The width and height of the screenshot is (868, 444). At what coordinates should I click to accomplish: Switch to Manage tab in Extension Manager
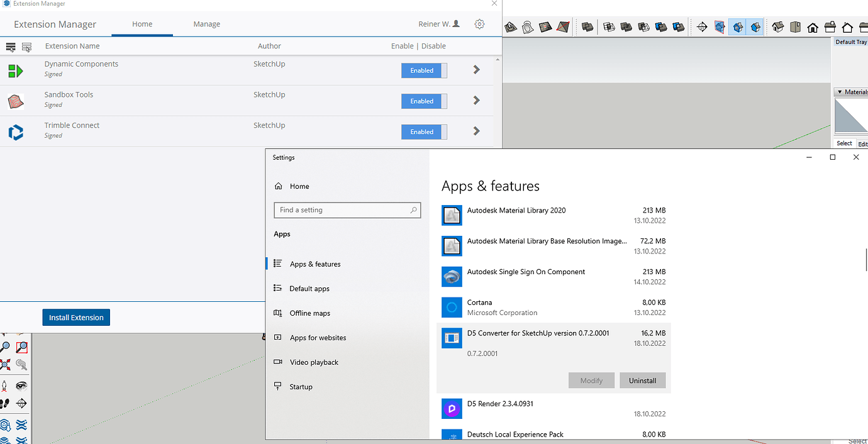click(207, 24)
